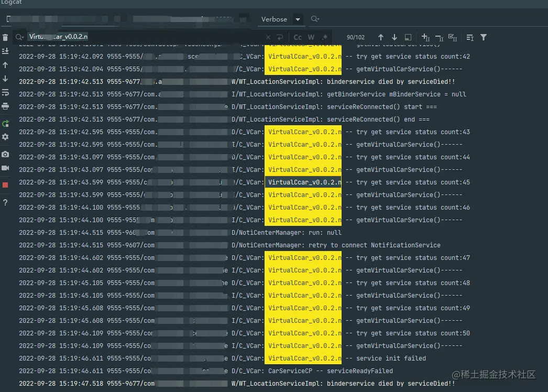This screenshot has width=548, height=392.
Task: Click highlighted match on 'status count:45' line
Action: 303,182
